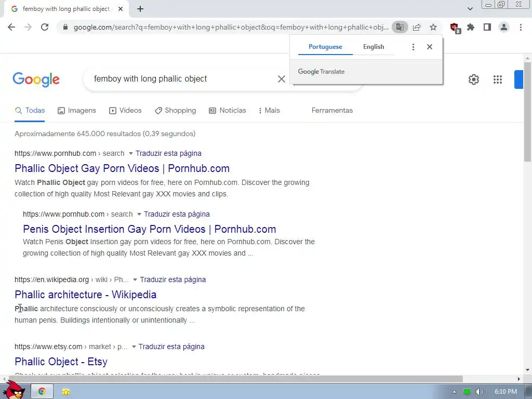Click the Google logo

(36, 79)
